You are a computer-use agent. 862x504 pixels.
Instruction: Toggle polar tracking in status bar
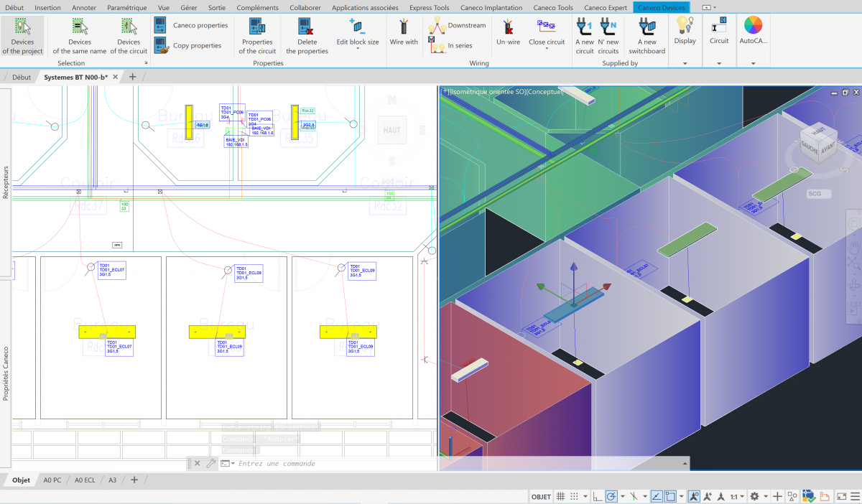pyautogui.click(x=611, y=496)
